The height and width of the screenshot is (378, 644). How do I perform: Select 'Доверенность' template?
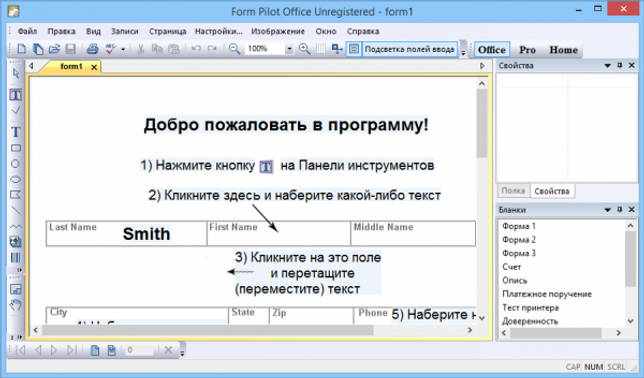(530, 321)
